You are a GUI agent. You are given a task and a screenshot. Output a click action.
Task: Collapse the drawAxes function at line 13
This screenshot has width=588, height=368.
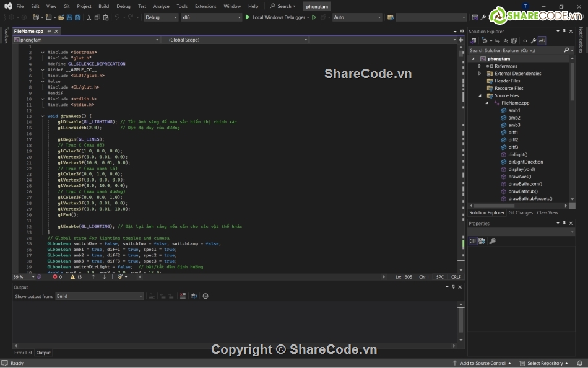click(x=43, y=116)
